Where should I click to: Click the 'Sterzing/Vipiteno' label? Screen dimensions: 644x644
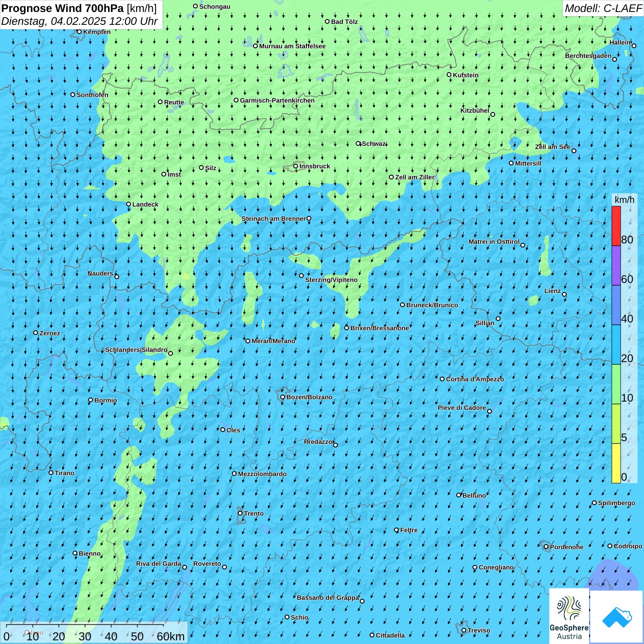tap(331, 280)
